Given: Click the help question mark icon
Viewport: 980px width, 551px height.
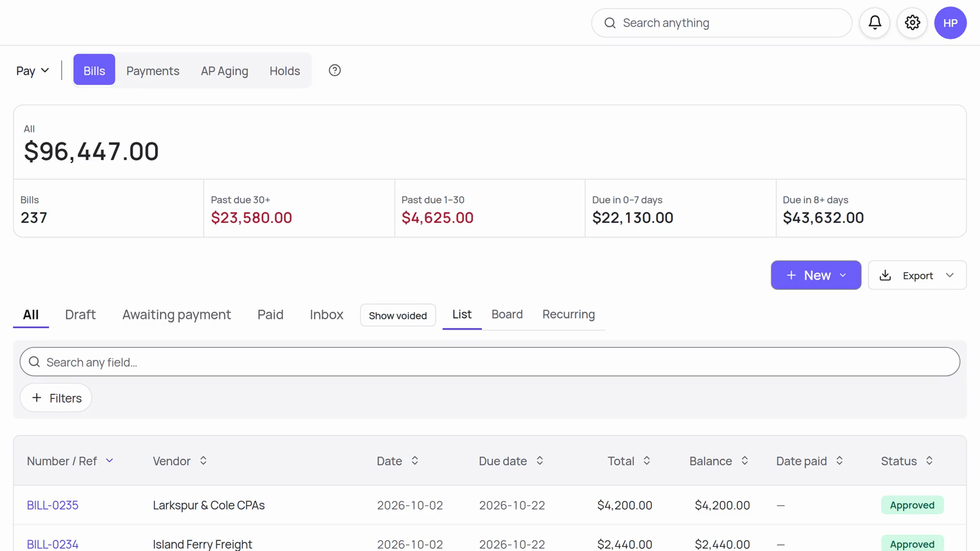Looking at the screenshot, I should click(x=335, y=70).
